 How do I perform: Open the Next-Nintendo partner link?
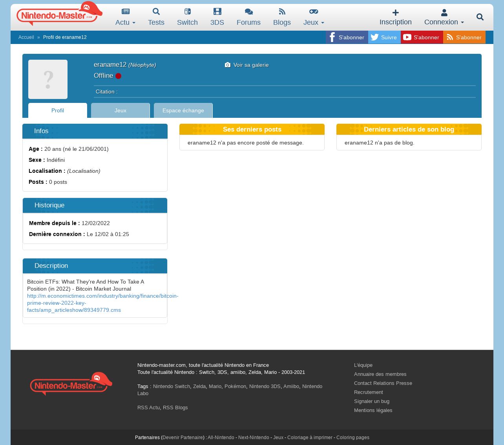click(254, 437)
